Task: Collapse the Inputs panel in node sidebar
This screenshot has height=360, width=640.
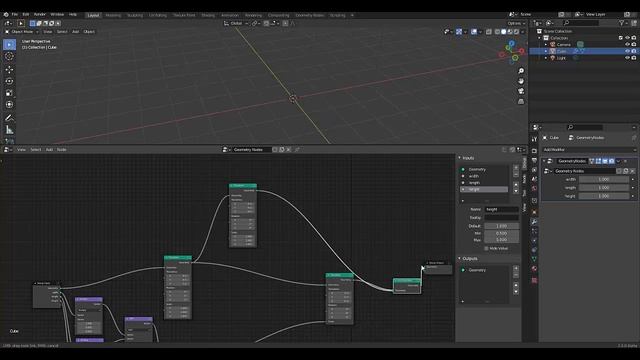Action: [460, 158]
